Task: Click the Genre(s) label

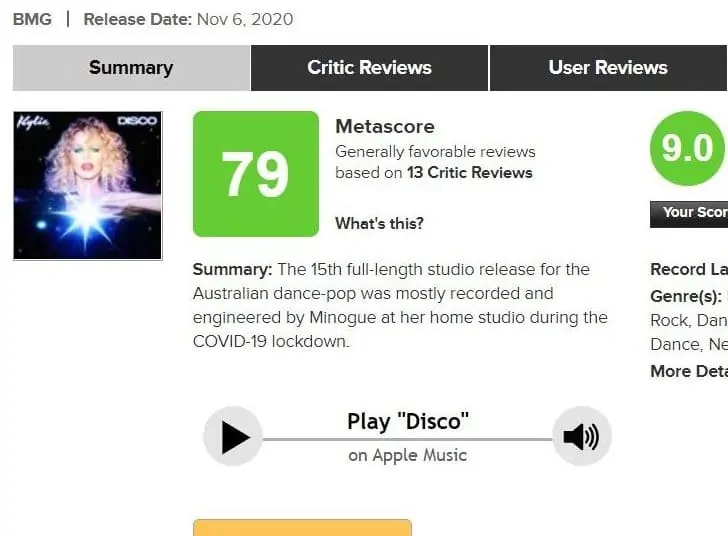Action: pos(686,296)
